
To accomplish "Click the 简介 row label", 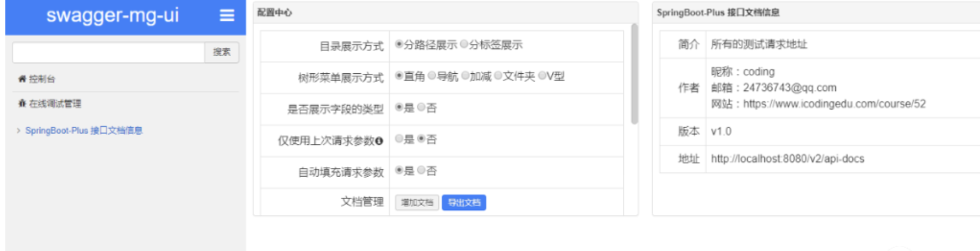I will tap(688, 44).
